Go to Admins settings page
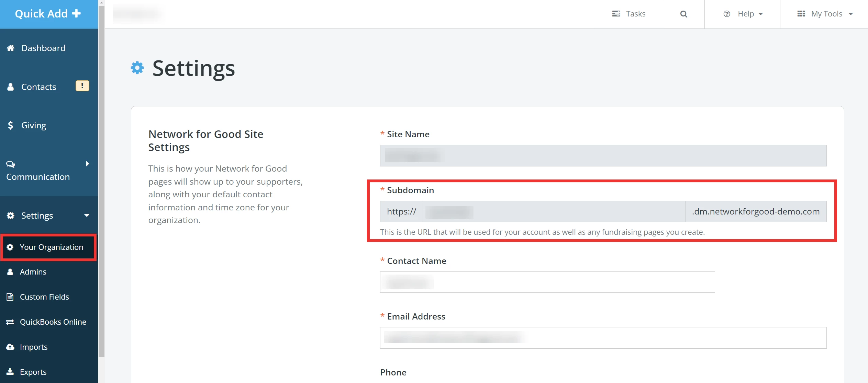The width and height of the screenshot is (868, 383). click(33, 272)
